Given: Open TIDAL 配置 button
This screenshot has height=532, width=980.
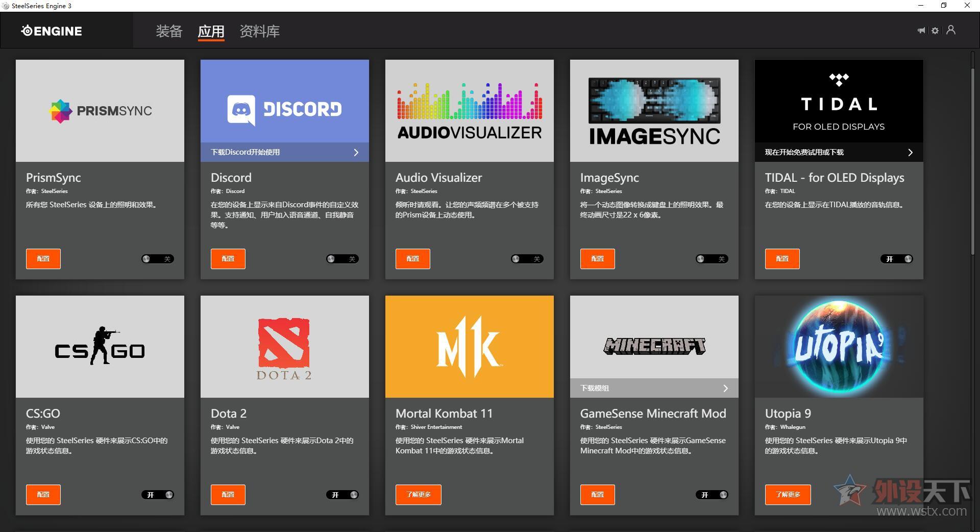Looking at the screenshot, I should coord(782,259).
